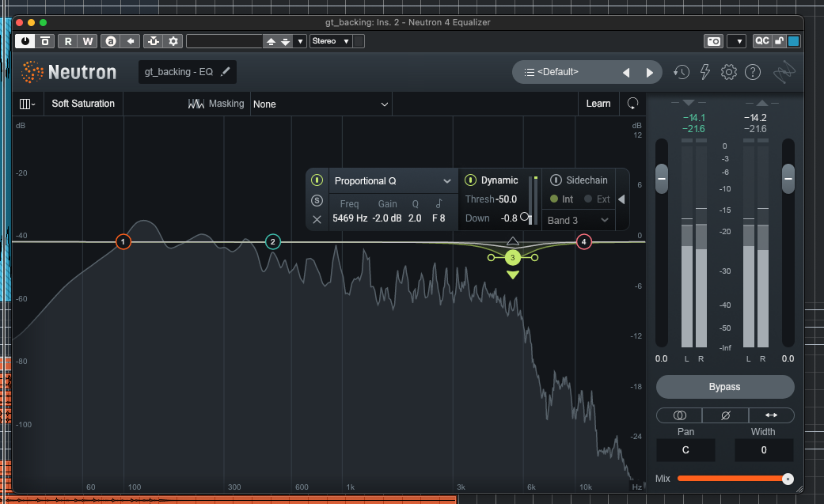Open the host plug-in settings gear
This screenshot has width=824, height=504.
[173, 41]
